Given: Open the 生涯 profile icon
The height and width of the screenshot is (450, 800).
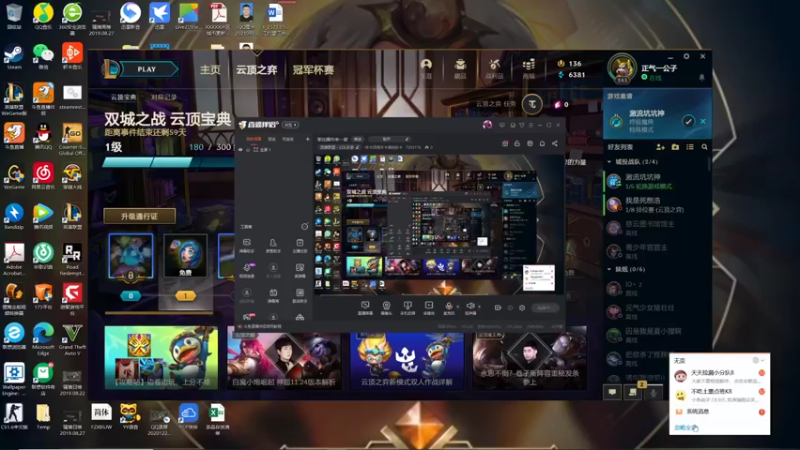Looking at the screenshot, I should [426, 68].
